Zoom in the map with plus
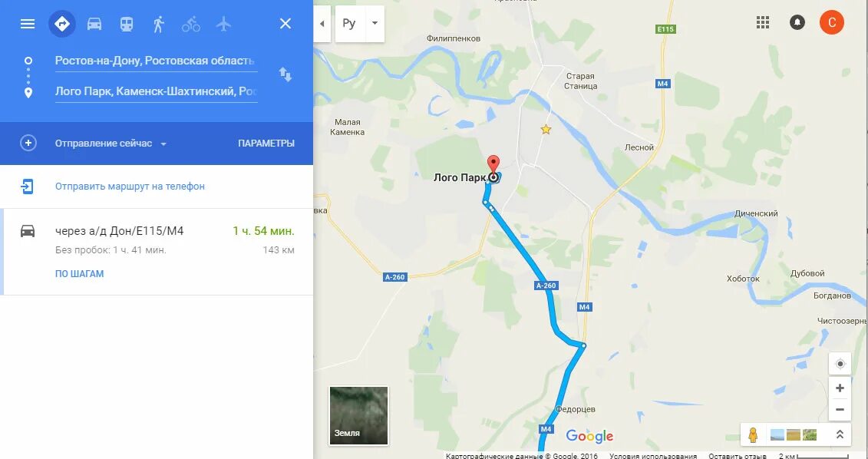Image resolution: width=868 pixels, height=459 pixels. 840,388
